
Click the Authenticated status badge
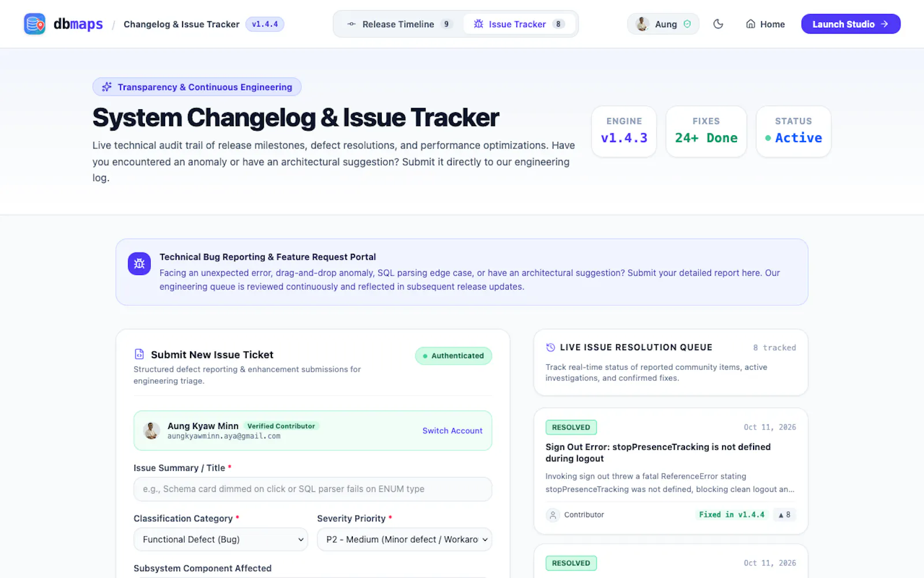coord(453,355)
